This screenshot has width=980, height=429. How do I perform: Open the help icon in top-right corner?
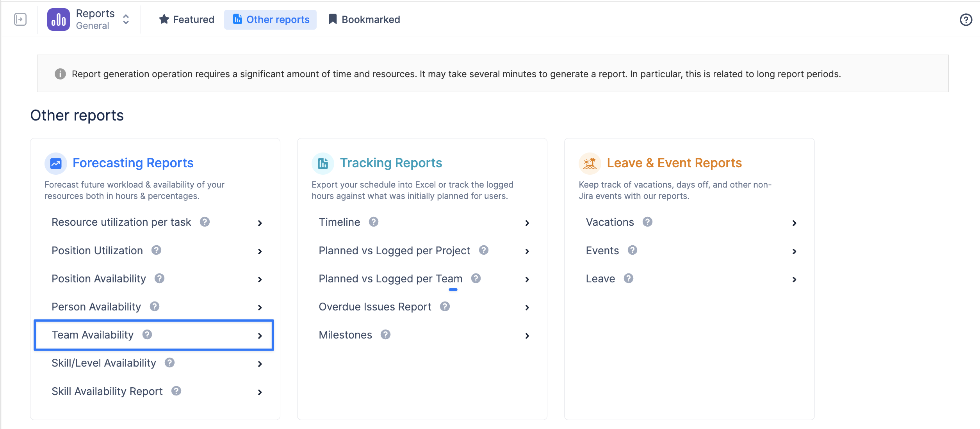(966, 19)
